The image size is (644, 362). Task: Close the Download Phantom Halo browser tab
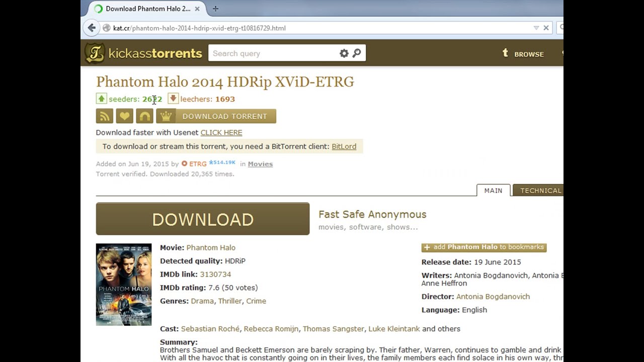click(197, 9)
